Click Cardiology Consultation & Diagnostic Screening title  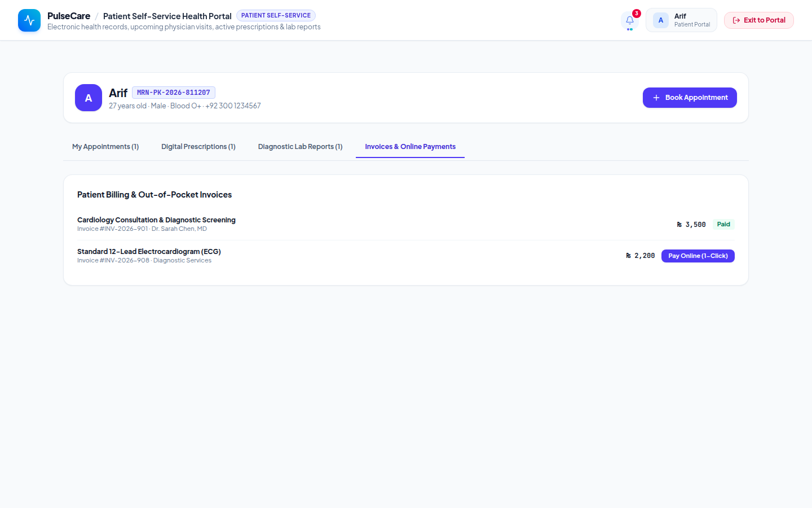tap(156, 220)
